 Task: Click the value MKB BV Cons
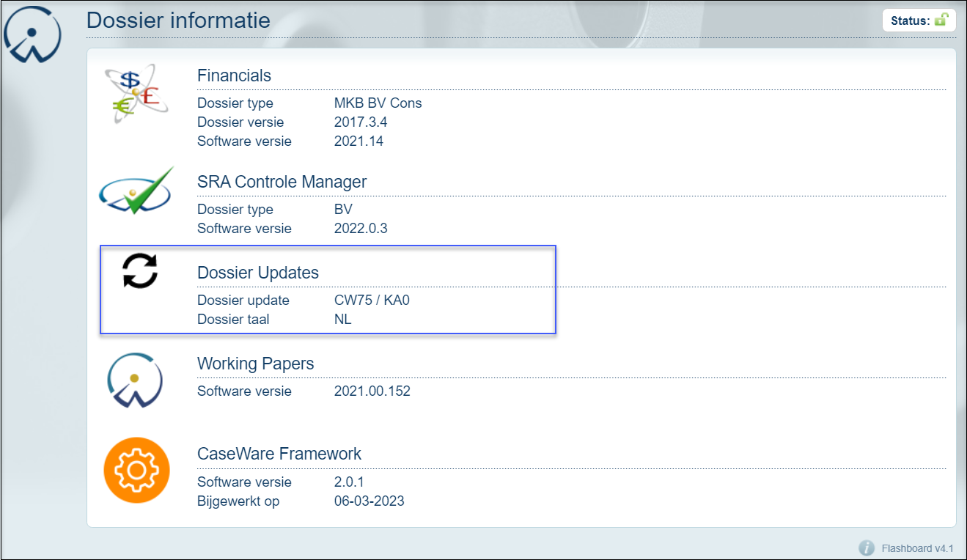[378, 103]
